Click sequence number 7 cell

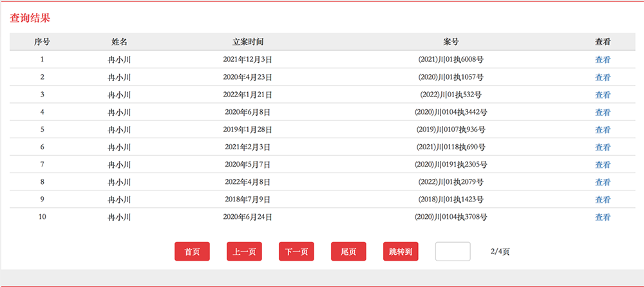(43, 165)
